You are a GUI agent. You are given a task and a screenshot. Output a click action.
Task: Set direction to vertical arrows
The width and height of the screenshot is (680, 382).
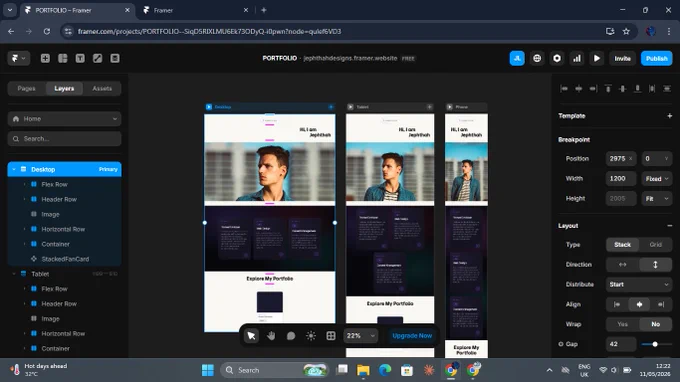point(655,264)
